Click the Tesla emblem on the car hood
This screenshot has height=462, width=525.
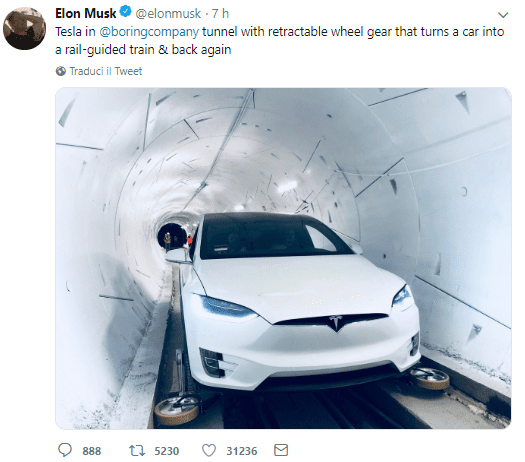335,323
